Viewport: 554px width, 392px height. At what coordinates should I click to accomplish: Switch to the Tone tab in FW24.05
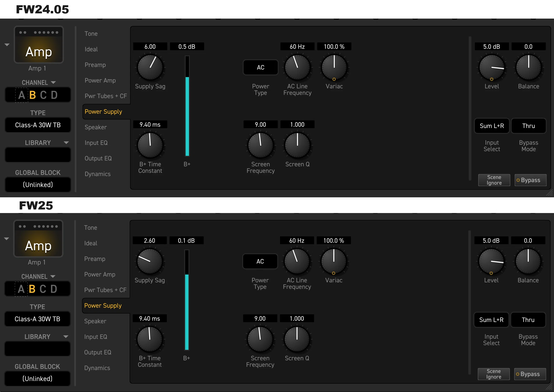(91, 34)
